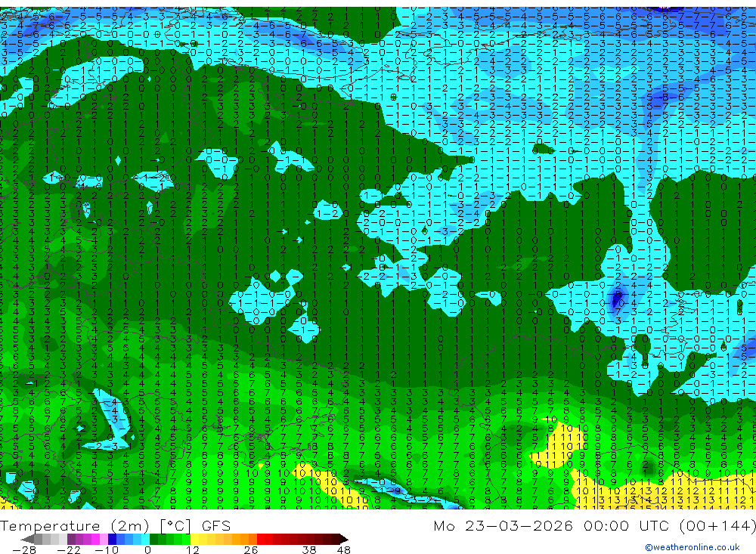Image resolution: width=756 pixels, height=554 pixels.
Task: Click the 'Mo 23-03-2026 00:00 UTC (00+144)' timestamp
Action: point(594,525)
